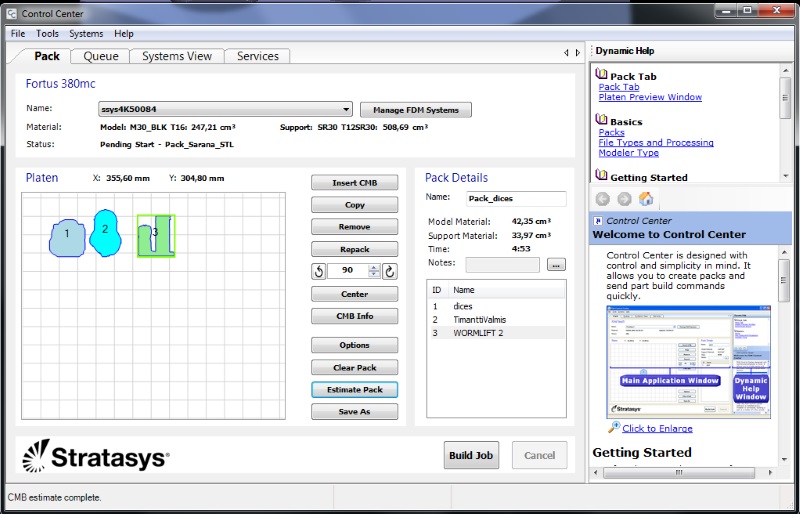Go forward in Dynamic Help
800x514 pixels.
pos(624,199)
